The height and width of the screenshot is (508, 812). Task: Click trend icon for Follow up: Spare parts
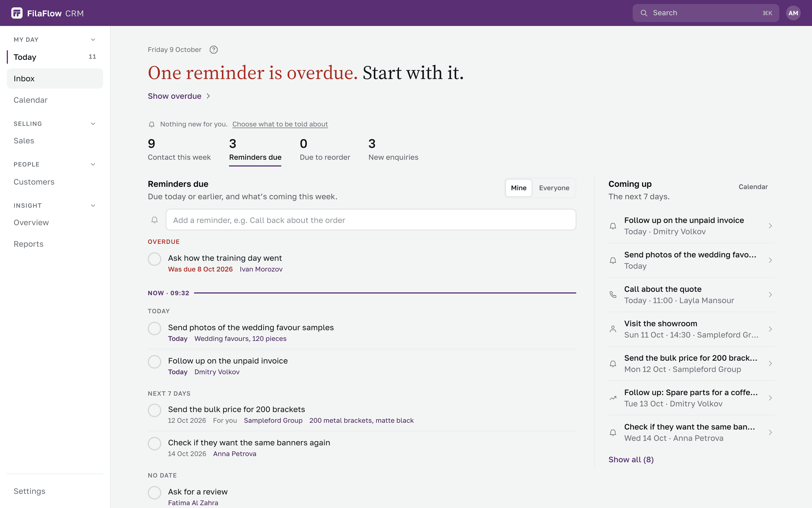coord(613,398)
